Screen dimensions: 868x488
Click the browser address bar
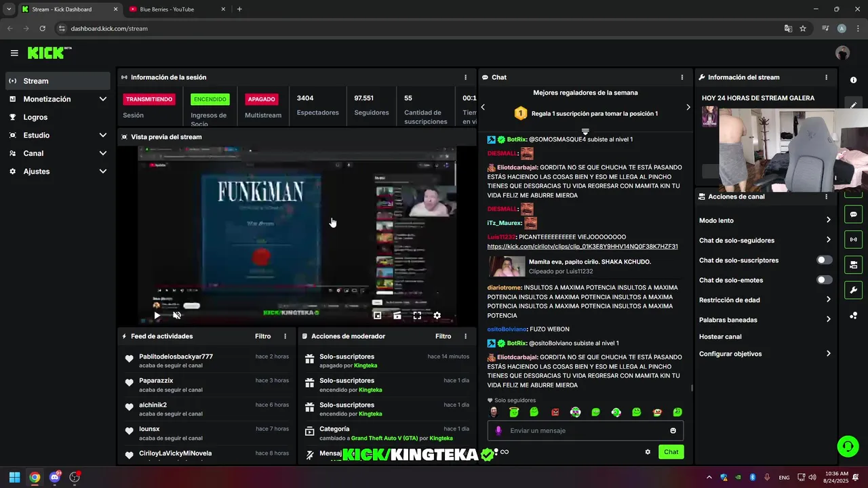tap(420, 28)
